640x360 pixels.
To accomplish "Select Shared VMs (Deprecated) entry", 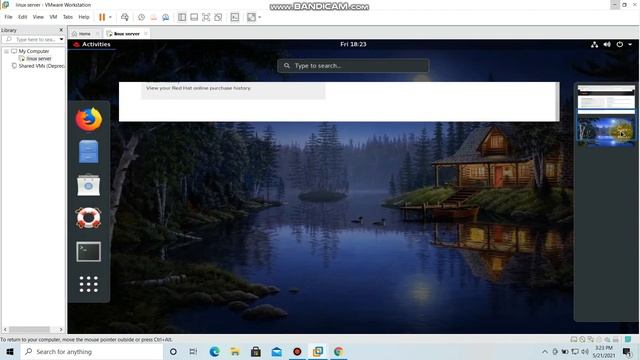I will 41,66.
